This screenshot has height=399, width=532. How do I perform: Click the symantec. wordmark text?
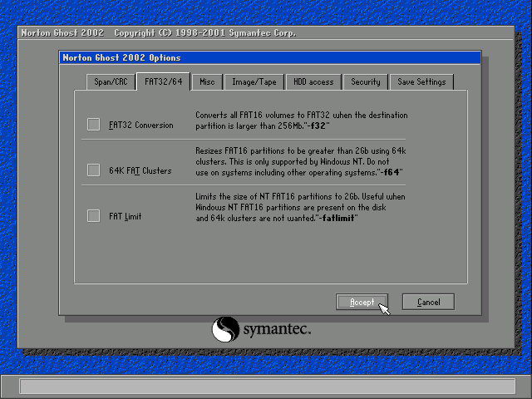coord(277,329)
